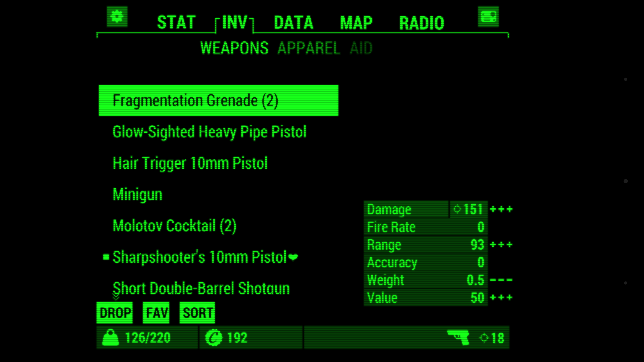Viewport: 644px width, 362px height.
Task: Click the weight capacity lock icon
Action: coord(109,338)
